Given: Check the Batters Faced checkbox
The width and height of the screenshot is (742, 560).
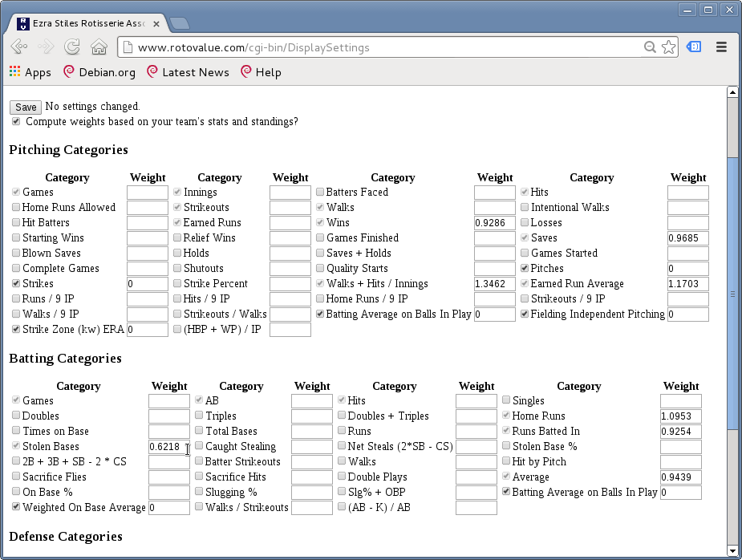Looking at the screenshot, I should coord(320,192).
